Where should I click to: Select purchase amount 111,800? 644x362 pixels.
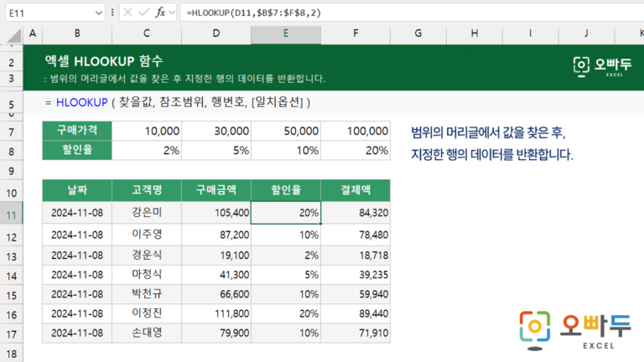(x=216, y=313)
